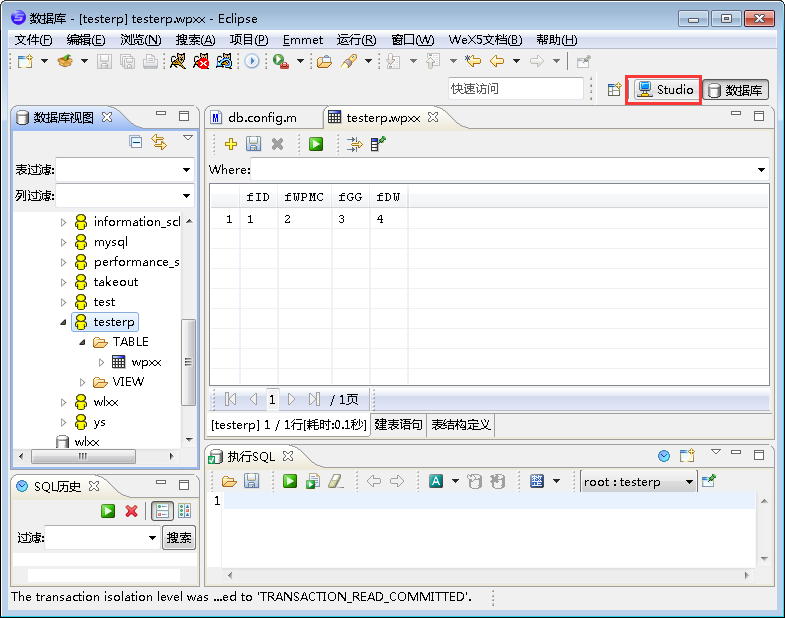The image size is (785, 618).
Task: Collapse the testerp database node
Action: [63, 322]
